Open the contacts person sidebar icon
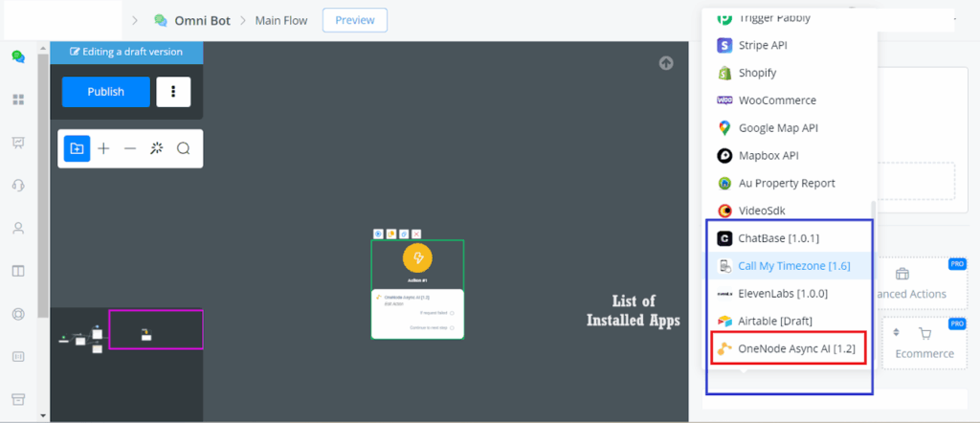The image size is (980, 423). [x=17, y=229]
